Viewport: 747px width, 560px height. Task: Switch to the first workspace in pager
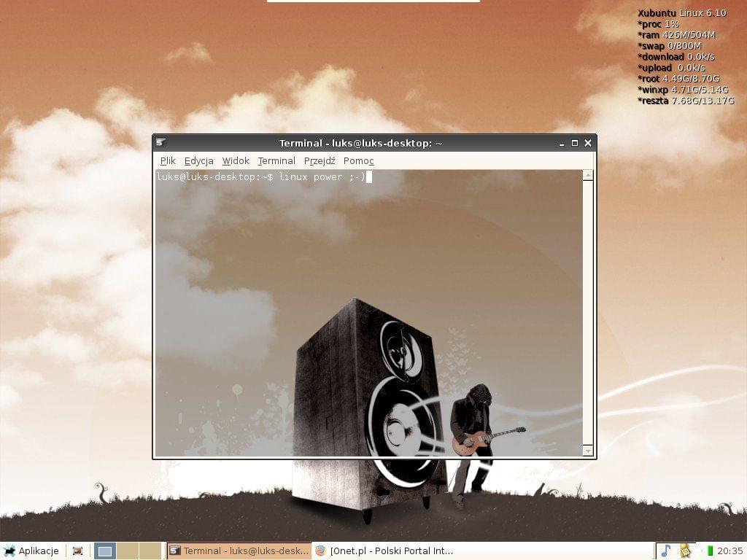105,551
